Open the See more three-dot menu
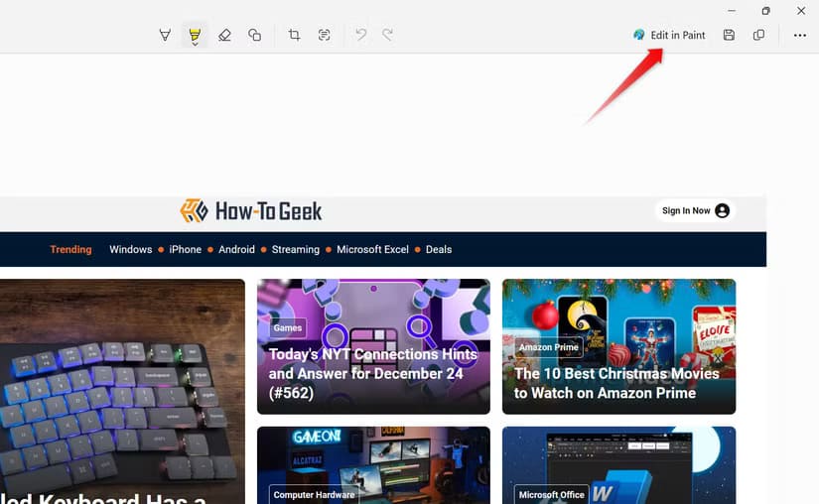819x504 pixels. click(800, 36)
